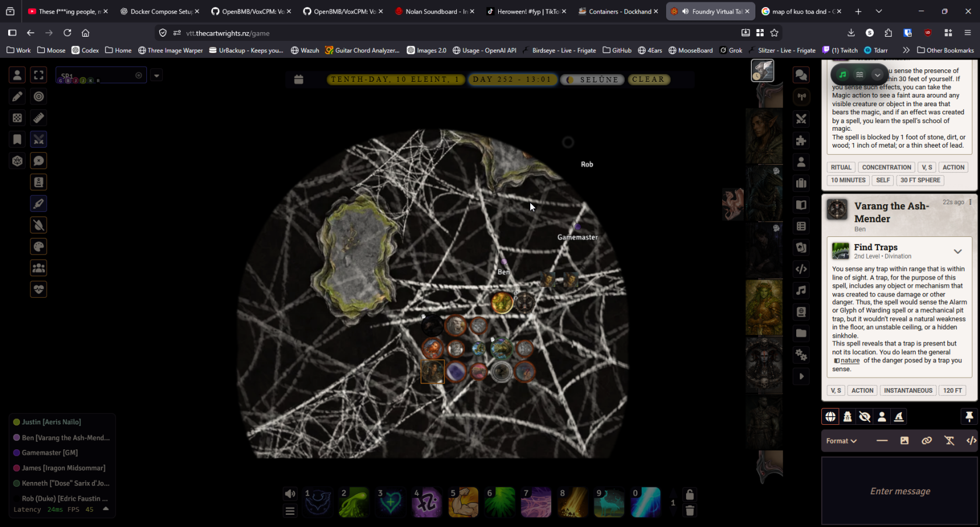Select the SR1 scene in navigation

pos(100,75)
